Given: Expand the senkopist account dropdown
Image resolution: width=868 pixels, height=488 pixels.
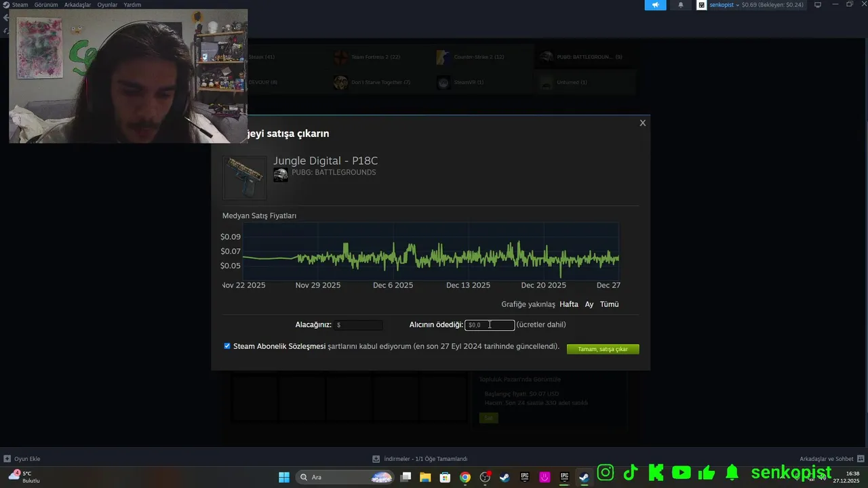Looking at the screenshot, I should (x=737, y=5).
